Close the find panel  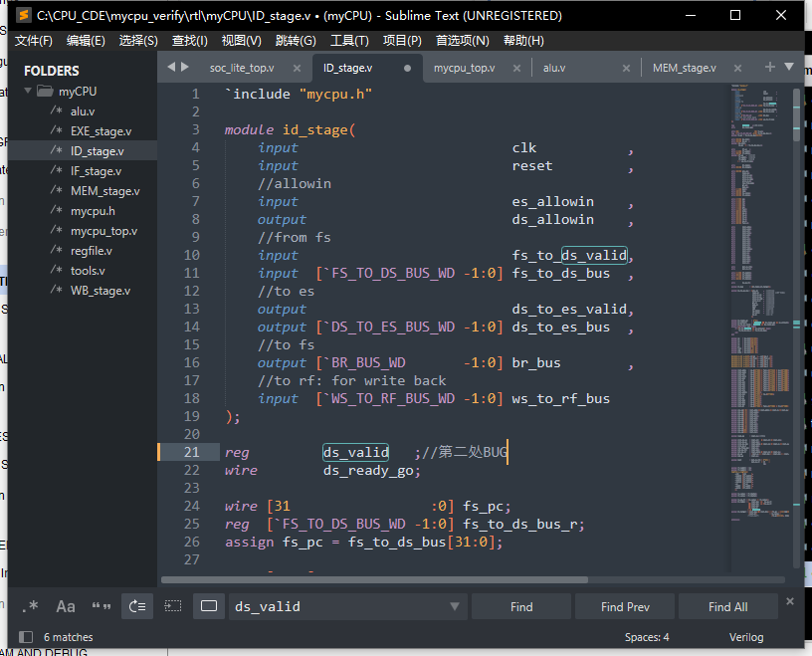(x=790, y=601)
